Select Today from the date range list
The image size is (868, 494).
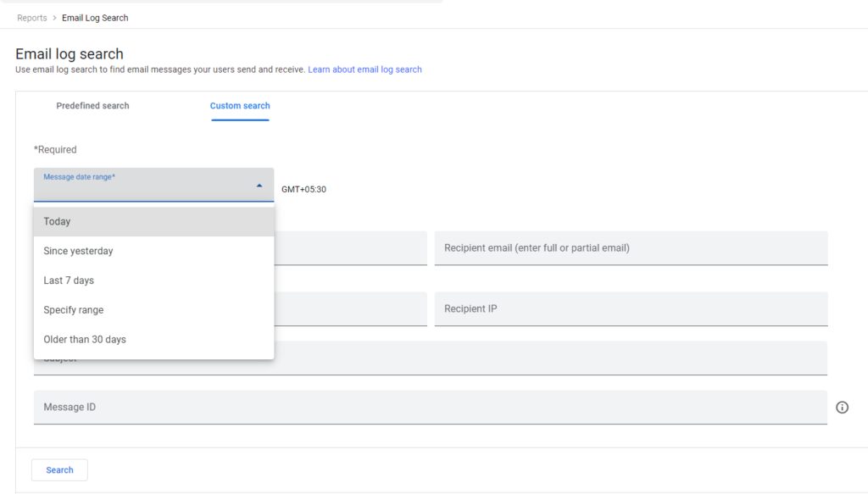click(58, 222)
